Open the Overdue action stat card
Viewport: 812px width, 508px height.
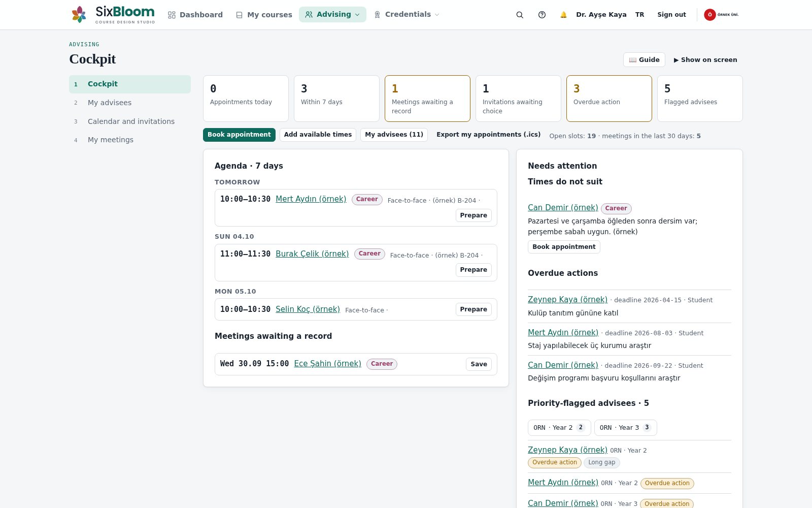pyautogui.click(x=609, y=99)
